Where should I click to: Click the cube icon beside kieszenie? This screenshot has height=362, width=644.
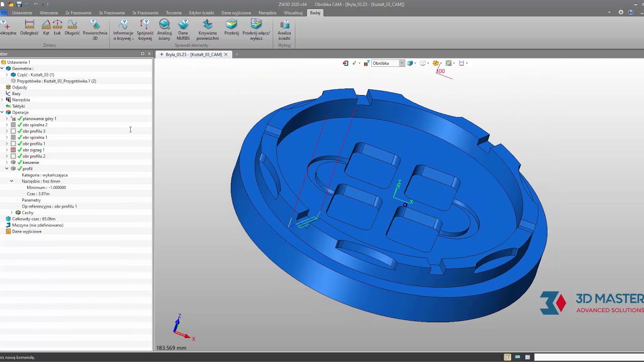click(14, 163)
